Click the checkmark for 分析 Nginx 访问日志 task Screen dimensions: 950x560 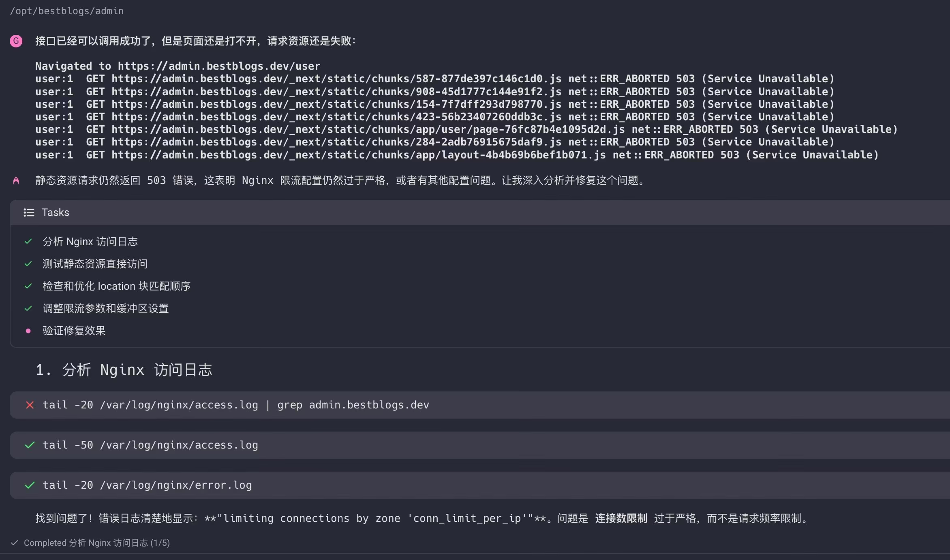point(28,242)
